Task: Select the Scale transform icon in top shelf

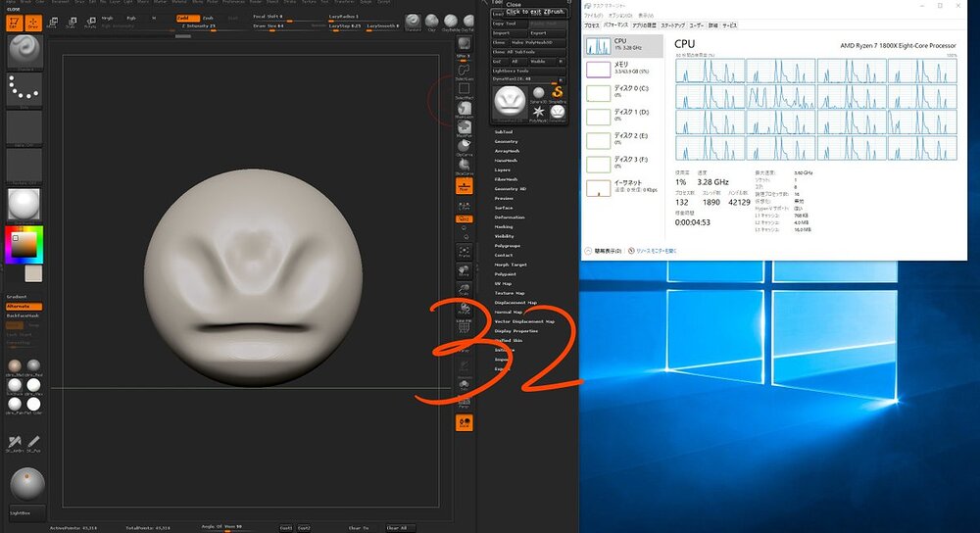Action: coord(72,24)
